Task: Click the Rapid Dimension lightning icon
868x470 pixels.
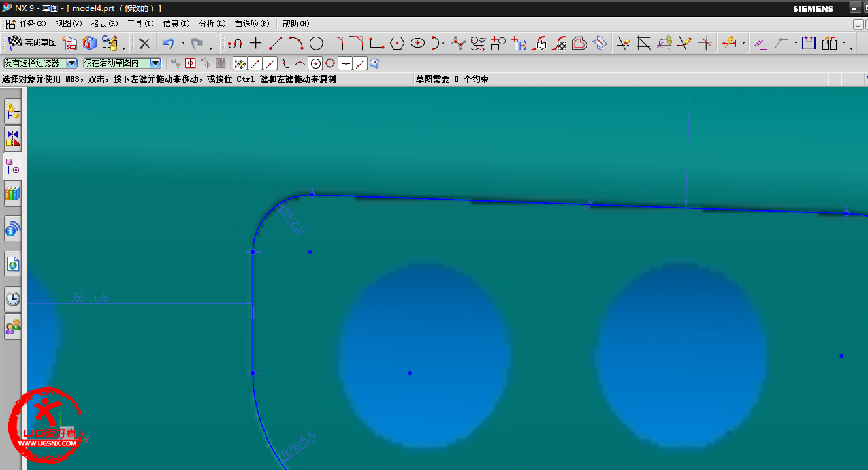Action: pyautogui.click(x=729, y=44)
